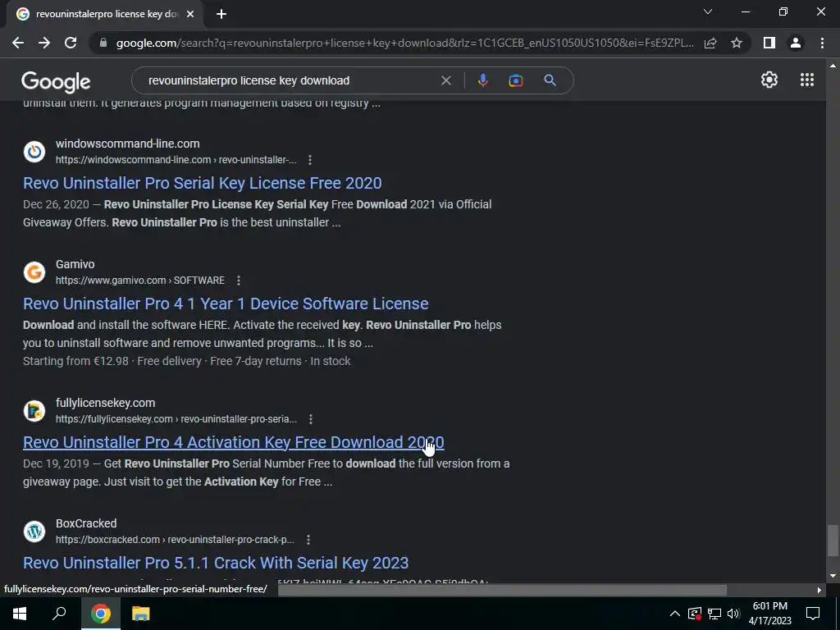Click the windowscommand-line.com site name
Screen dimensions: 840x630
pyautogui.click(x=127, y=144)
